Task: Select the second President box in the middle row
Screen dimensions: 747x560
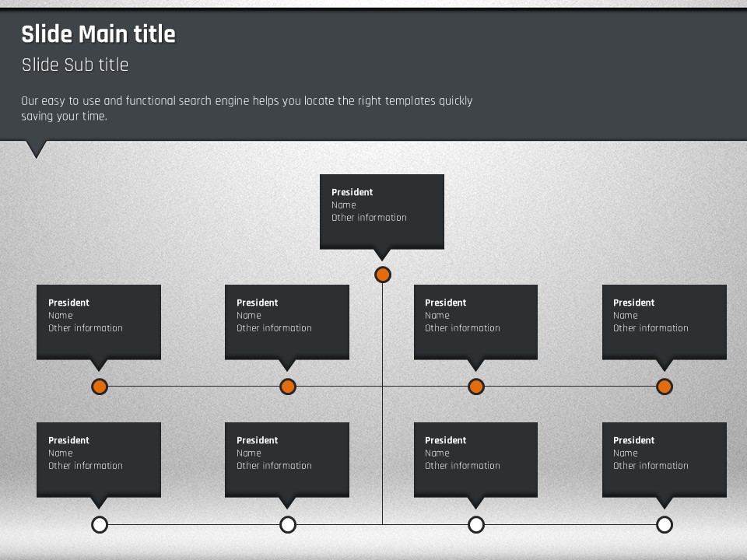Action: point(287,321)
